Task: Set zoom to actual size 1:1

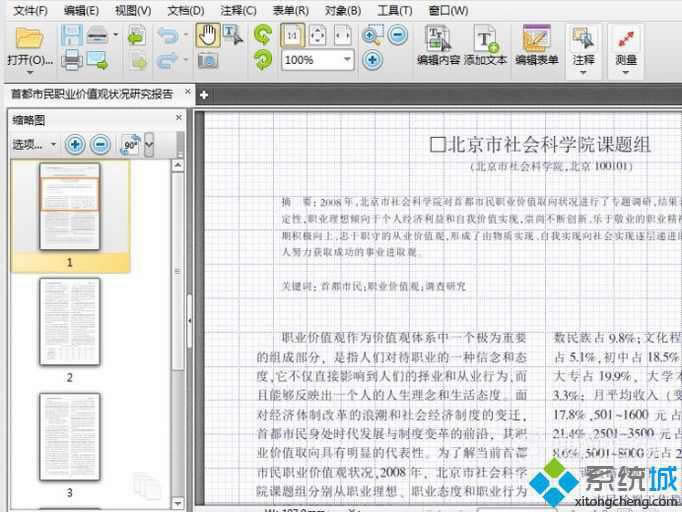Action: tap(293, 35)
